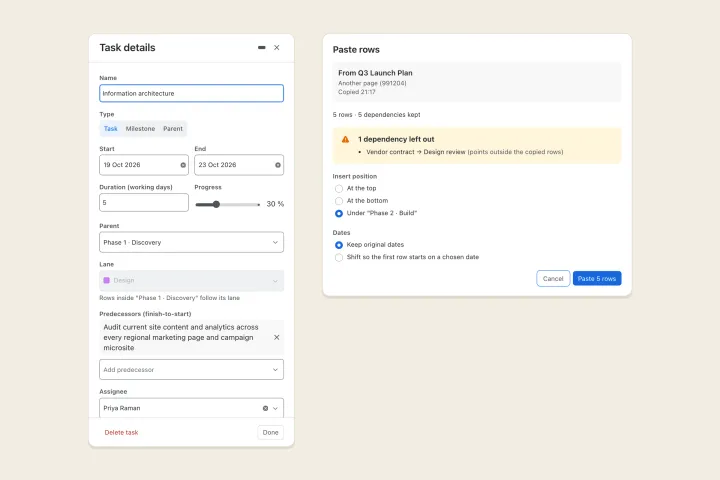The width and height of the screenshot is (720, 480).
Task: Click the Duration working days field
Action: [x=144, y=203]
